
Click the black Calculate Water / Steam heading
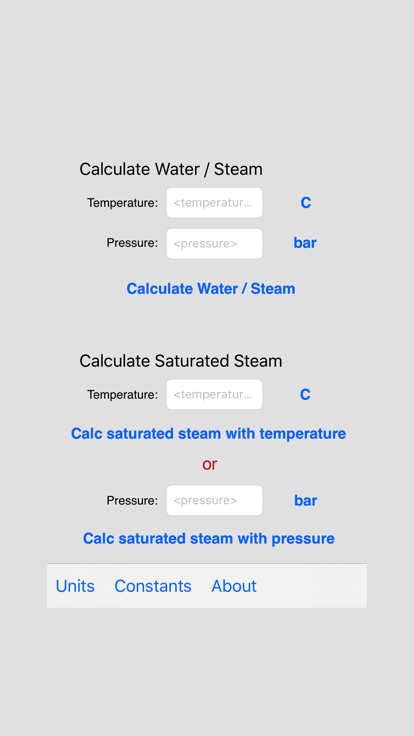pos(171,169)
